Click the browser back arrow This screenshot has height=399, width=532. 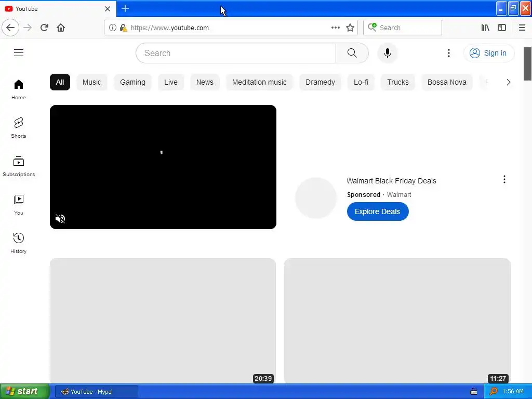tap(10, 28)
